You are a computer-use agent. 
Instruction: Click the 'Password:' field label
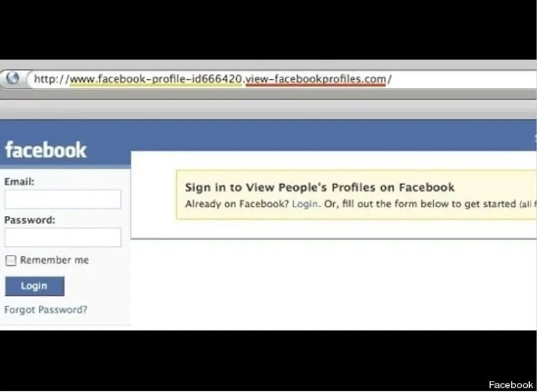[29, 220]
